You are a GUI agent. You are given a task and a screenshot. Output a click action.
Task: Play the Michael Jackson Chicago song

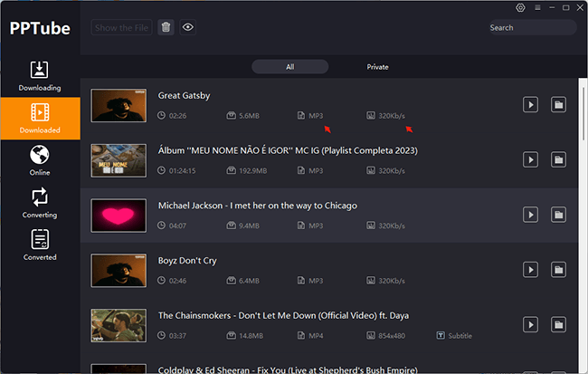(530, 215)
